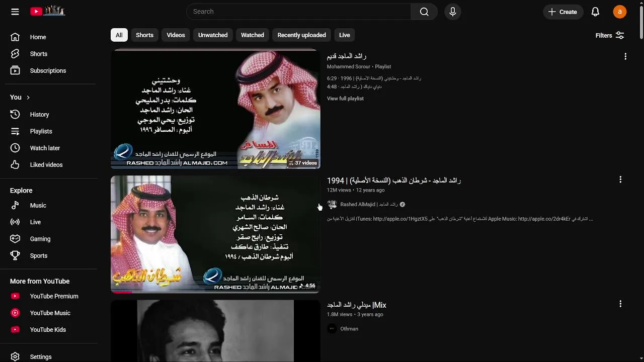This screenshot has height=362, width=644.
Task: Click the Playlists sidebar icon
Action: click(x=15, y=131)
